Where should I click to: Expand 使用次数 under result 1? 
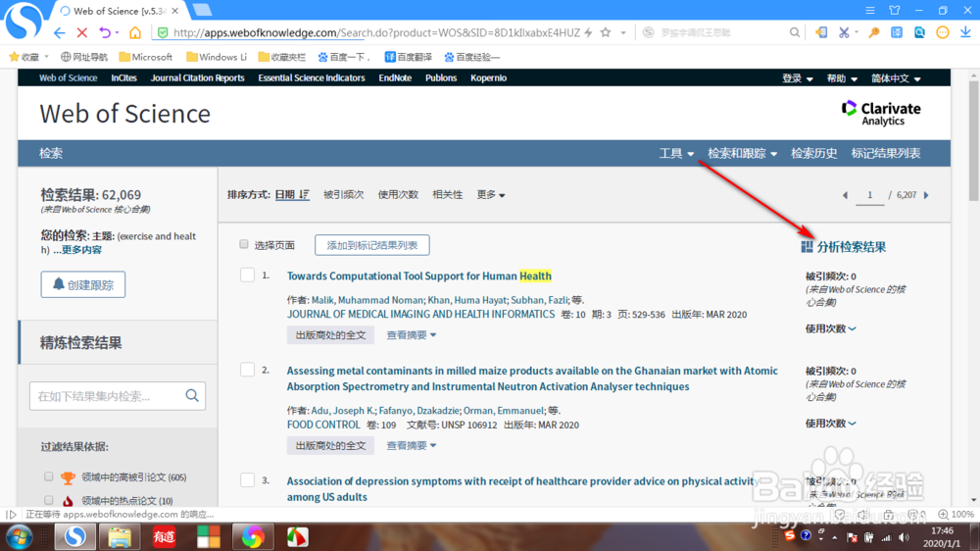point(831,328)
